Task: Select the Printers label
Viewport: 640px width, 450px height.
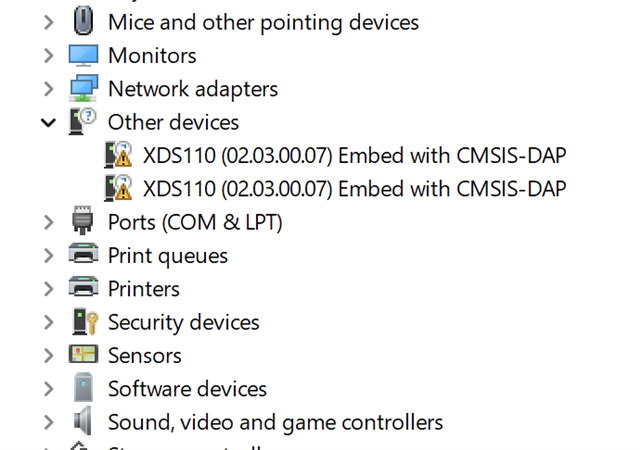Action: [144, 289]
